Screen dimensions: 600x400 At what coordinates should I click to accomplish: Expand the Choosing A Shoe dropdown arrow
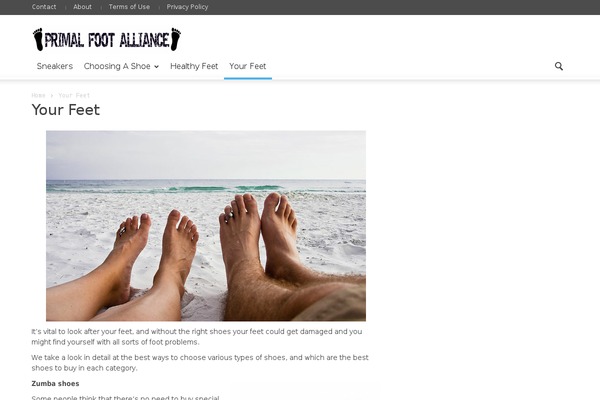(157, 67)
